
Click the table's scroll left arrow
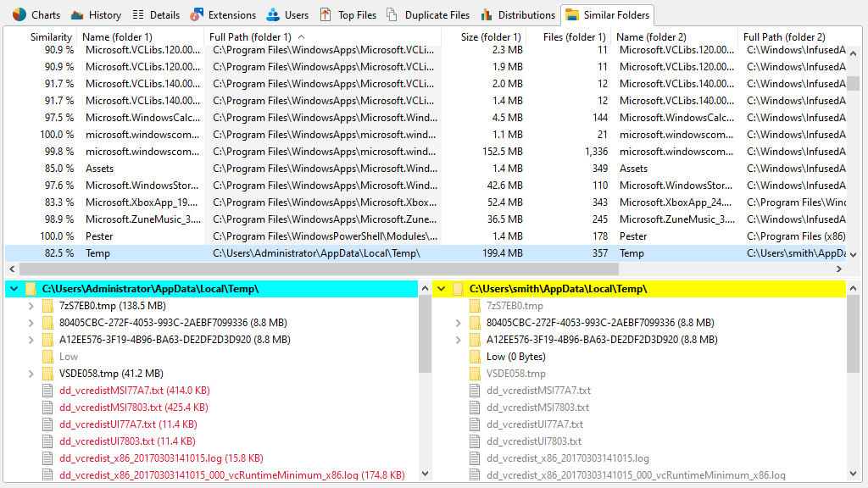pyautogui.click(x=12, y=269)
